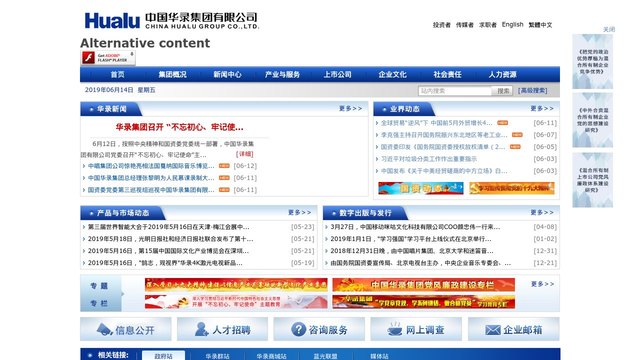
Task: Click top-left red banner in 专题专栏
Action: coord(236,284)
